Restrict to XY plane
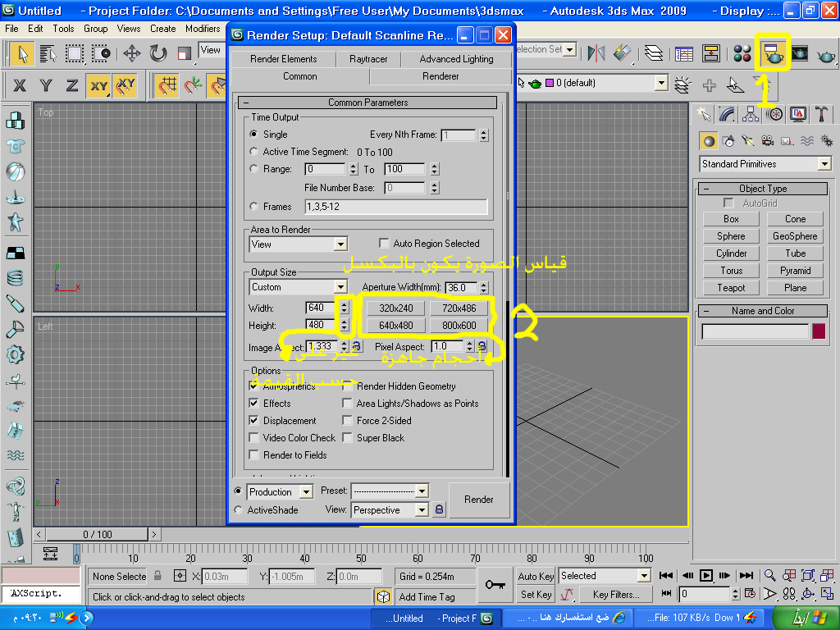Viewport: 840px width, 630px height. (x=98, y=85)
